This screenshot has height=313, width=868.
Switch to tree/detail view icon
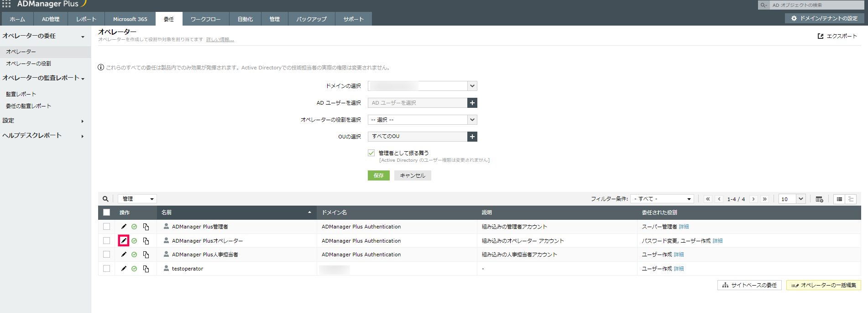[851, 199]
